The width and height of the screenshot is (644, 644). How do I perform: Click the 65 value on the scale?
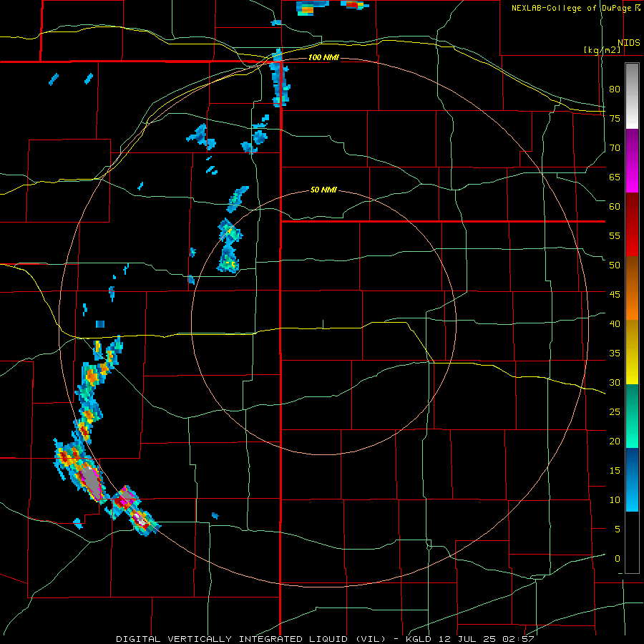[615, 177]
